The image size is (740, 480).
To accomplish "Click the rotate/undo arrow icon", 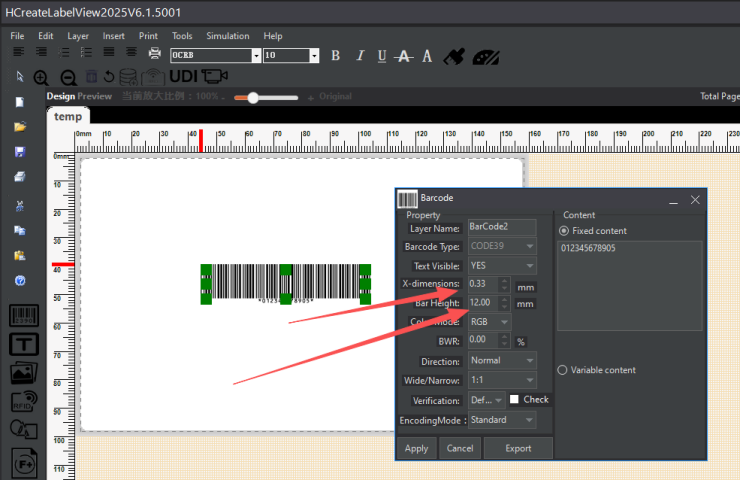I will click(109, 76).
